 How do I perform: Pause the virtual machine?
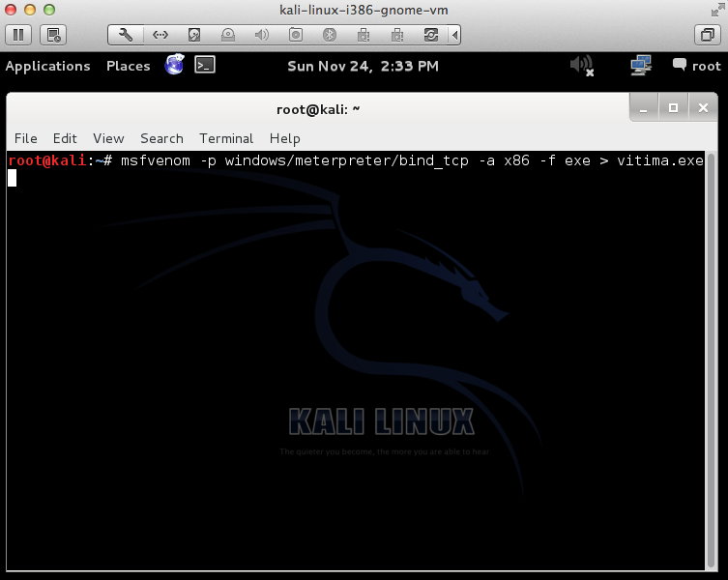point(18,35)
